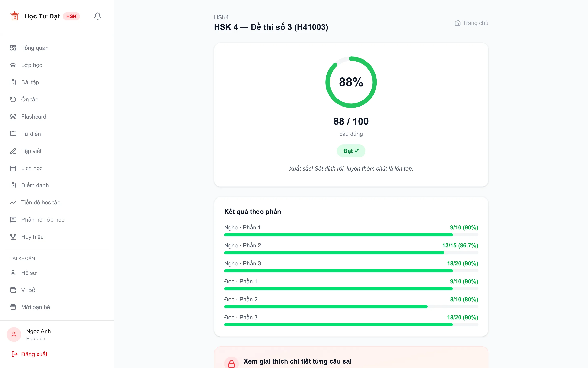Click the Ngọc Anh avatar icon

(14, 334)
